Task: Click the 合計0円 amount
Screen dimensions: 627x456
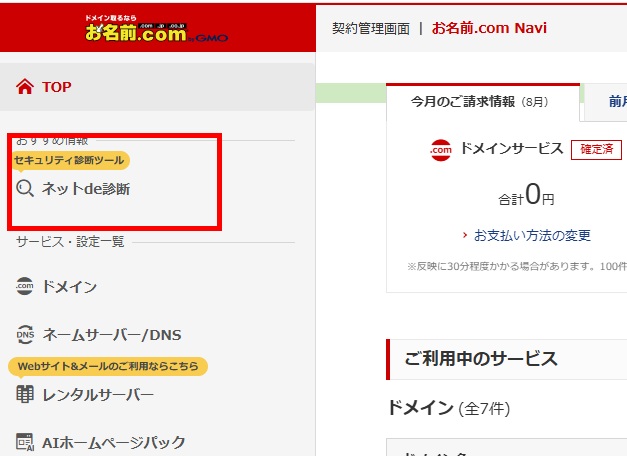Action: point(526,194)
